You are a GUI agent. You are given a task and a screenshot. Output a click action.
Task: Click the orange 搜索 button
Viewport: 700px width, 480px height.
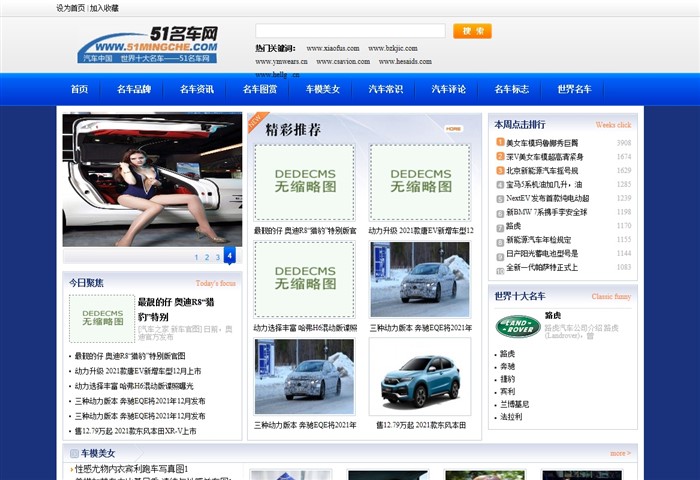click(x=472, y=31)
